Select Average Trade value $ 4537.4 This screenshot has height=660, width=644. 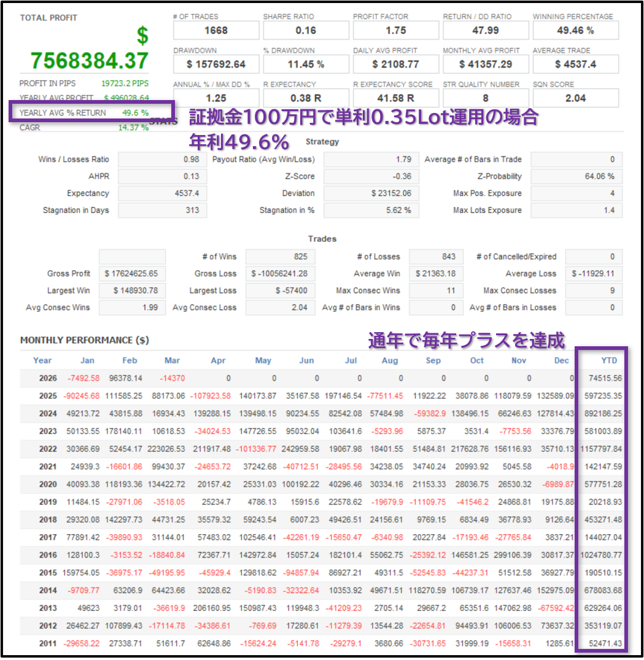click(x=575, y=64)
